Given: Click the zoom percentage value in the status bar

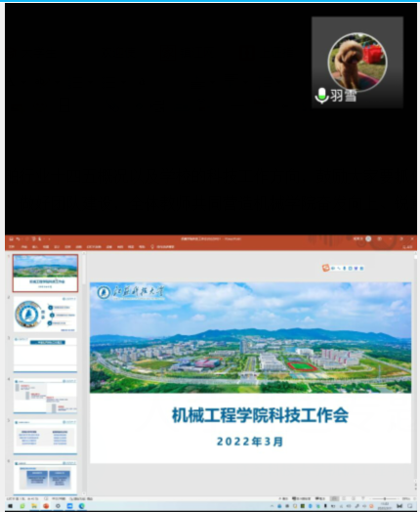Looking at the screenshot, I should click(405, 499).
